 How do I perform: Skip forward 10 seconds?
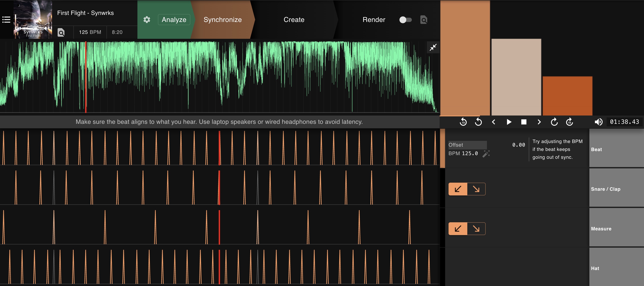(x=570, y=122)
